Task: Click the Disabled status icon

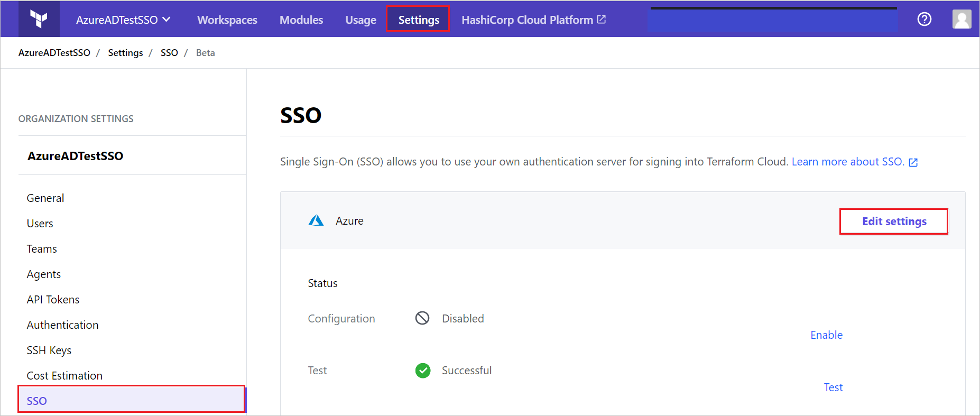Action: coord(422,318)
